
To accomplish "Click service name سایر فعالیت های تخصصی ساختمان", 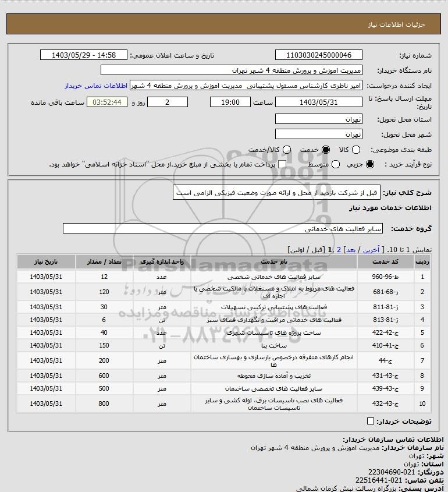I will pyautogui.click(x=273, y=388).
